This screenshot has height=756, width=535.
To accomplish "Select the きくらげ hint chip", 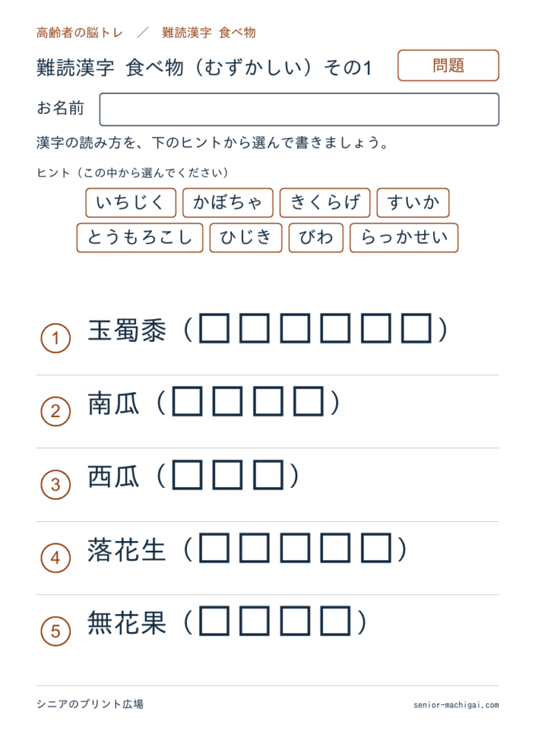I will pyautogui.click(x=324, y=202).
